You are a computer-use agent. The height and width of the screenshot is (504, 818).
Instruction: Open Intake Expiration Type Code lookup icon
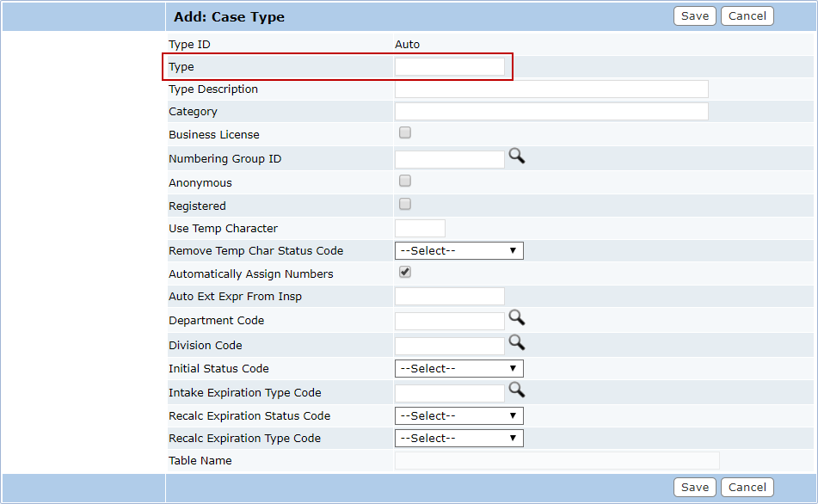click(x=516, y=390)
